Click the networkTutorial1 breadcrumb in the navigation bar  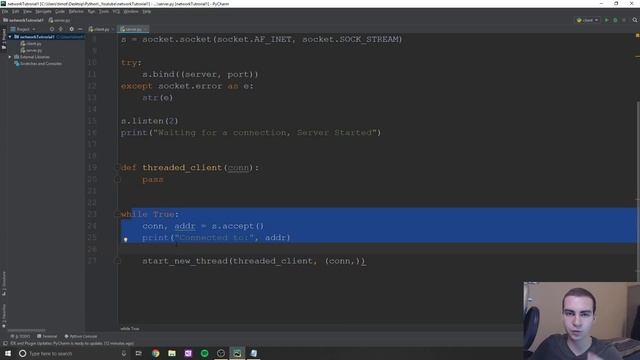click(23, 20)
